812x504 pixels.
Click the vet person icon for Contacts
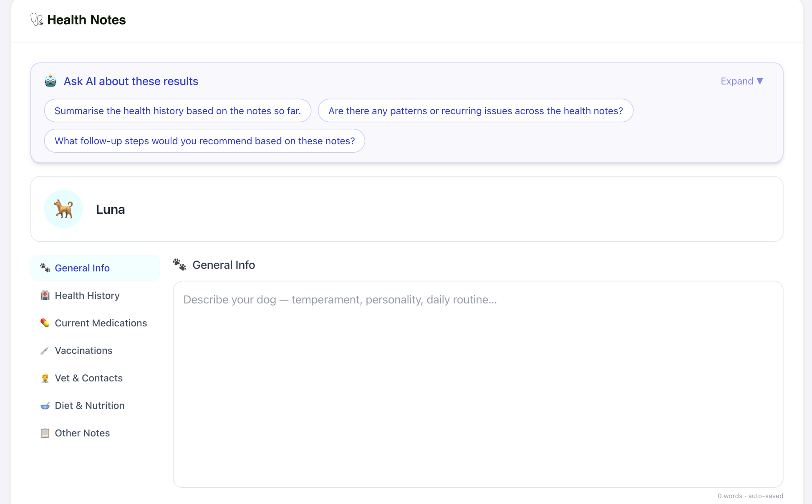tap(45, 378)
